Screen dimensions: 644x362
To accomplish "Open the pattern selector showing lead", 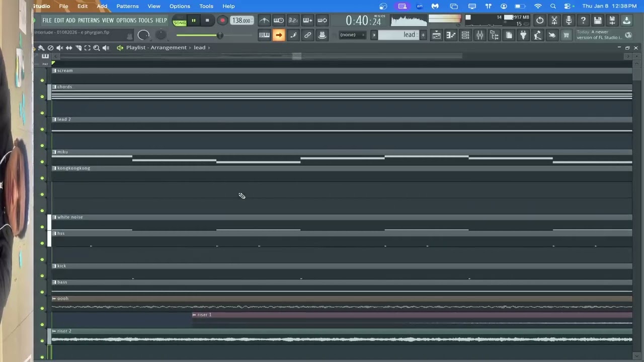I will pyautogui.click(x=398, y=35).
